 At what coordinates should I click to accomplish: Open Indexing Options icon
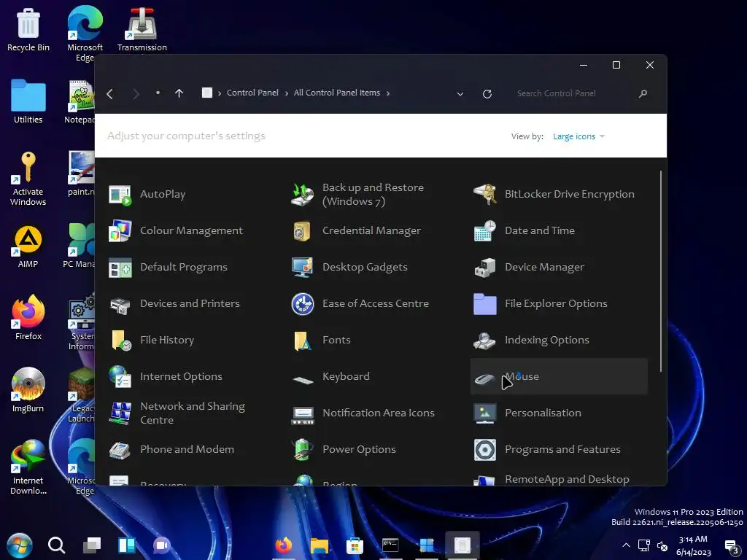click(x=485, y=341)
